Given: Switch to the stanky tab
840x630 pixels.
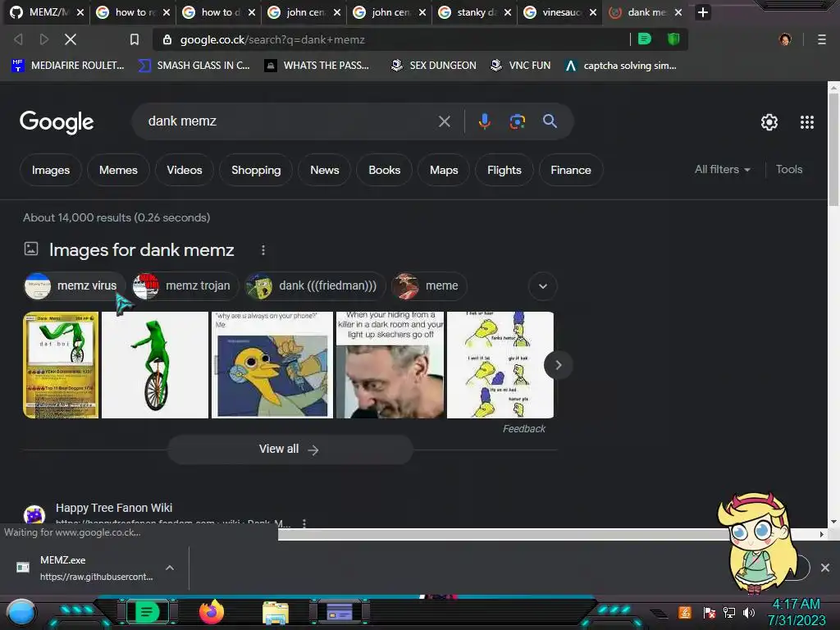Looking at the screenshot, I should (x=475, y=12).
